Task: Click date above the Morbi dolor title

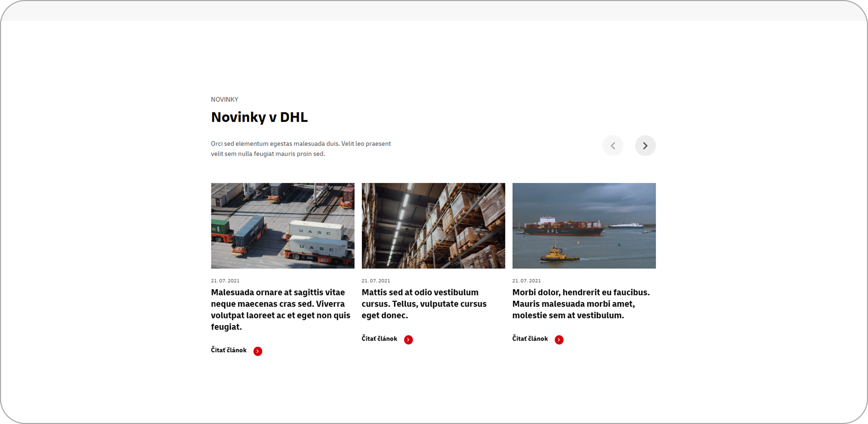Action: point(526,281)
